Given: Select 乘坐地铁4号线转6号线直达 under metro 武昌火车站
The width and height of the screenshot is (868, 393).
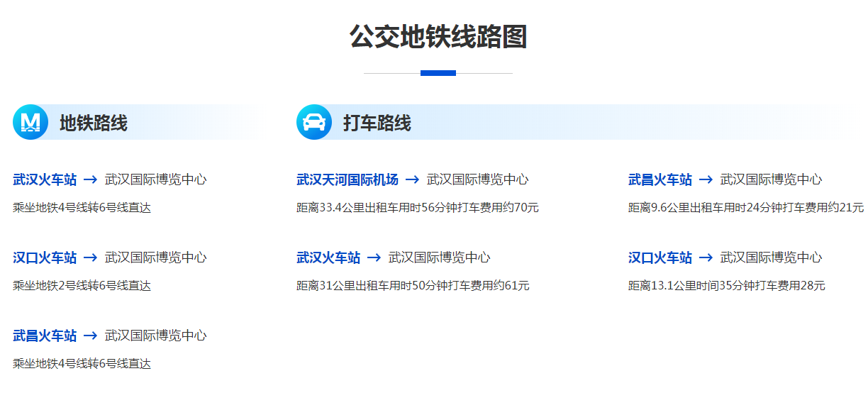Looking at the screenshot, I should pos(82,364).
